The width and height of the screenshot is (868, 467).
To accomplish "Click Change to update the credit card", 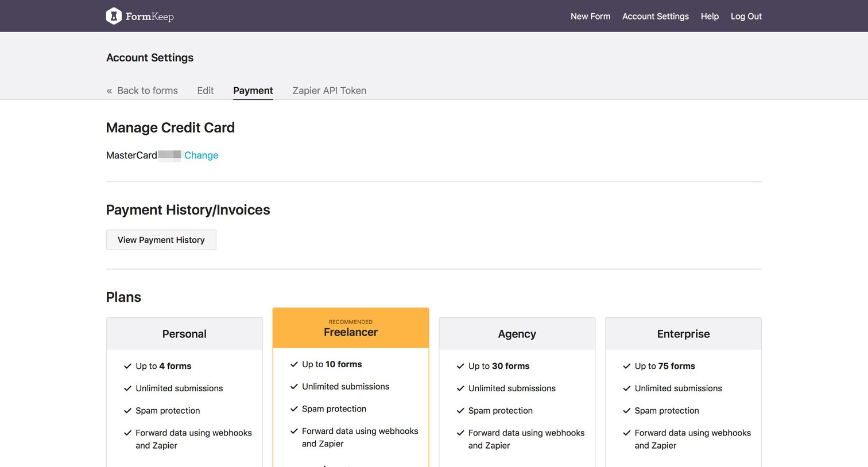I will pyautogui.click(x=201, y=155).
